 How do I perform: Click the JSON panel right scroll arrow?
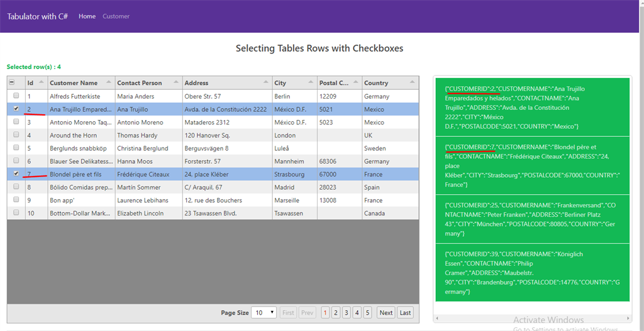point(629,318)
